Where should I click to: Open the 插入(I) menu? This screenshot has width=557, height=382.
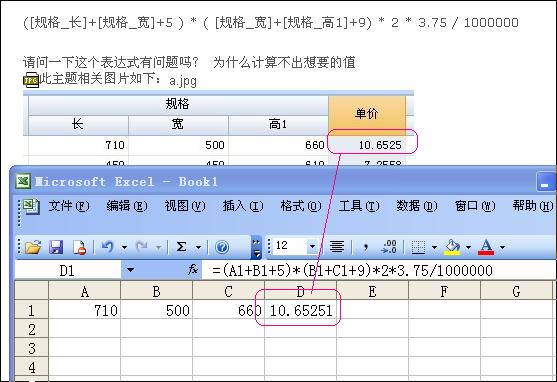click(x=243, y=206)
